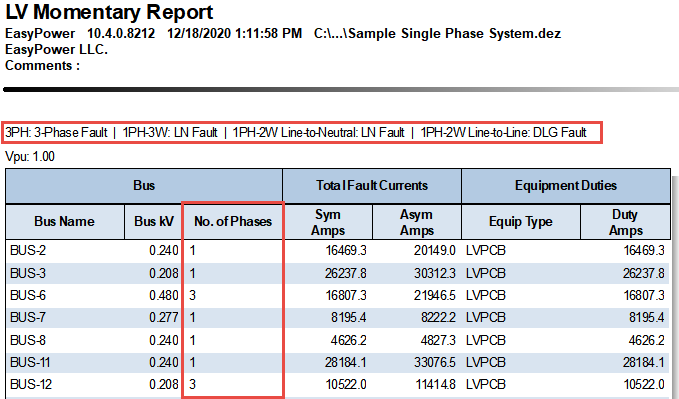Select asym amps value 4827.3
Screen dimensions: 679x399
pyautogui.click(x=438, y=340)
